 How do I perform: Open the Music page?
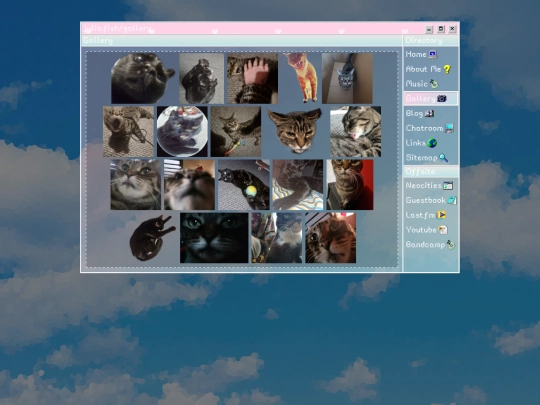(x=417, y=84)
